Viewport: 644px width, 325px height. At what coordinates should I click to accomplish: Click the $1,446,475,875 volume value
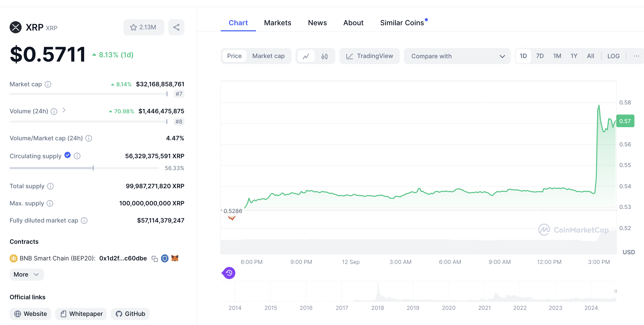(161, 111)
